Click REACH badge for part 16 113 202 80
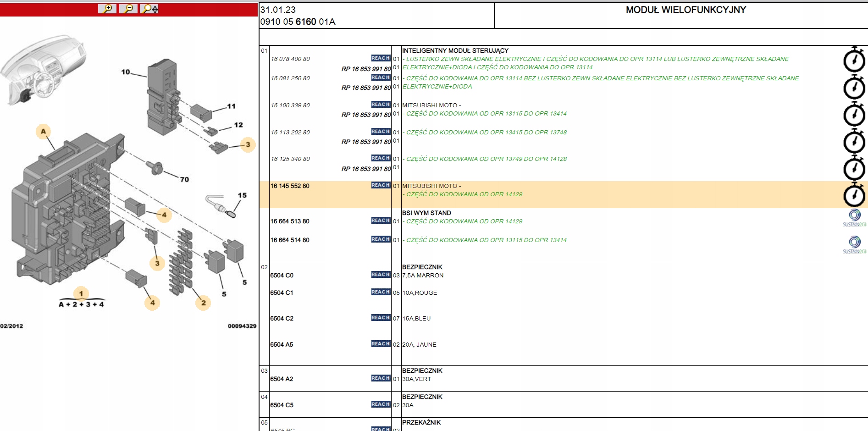The image size is (868, 431). tap(381, 132)
